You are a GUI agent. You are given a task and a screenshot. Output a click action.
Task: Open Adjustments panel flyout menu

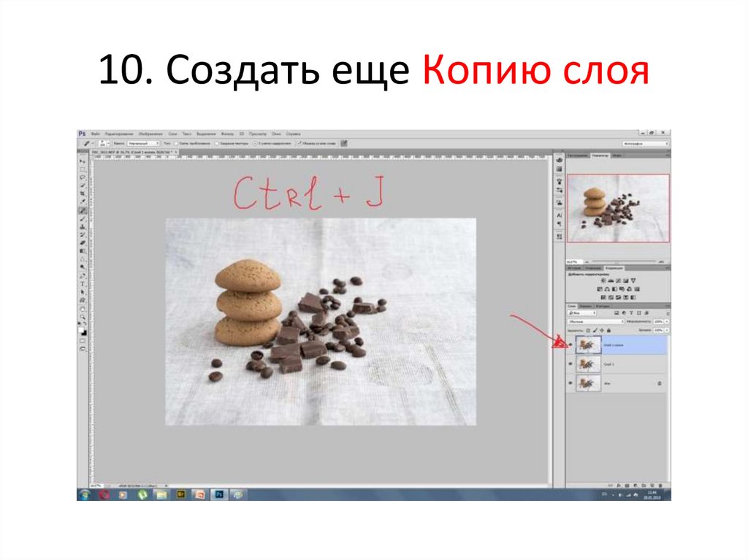[668, 268]
